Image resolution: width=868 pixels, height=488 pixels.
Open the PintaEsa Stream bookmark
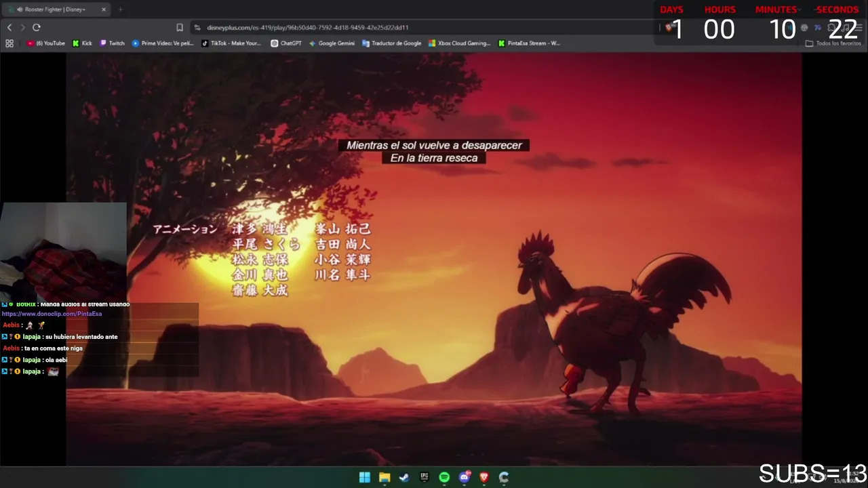point(529,43)
